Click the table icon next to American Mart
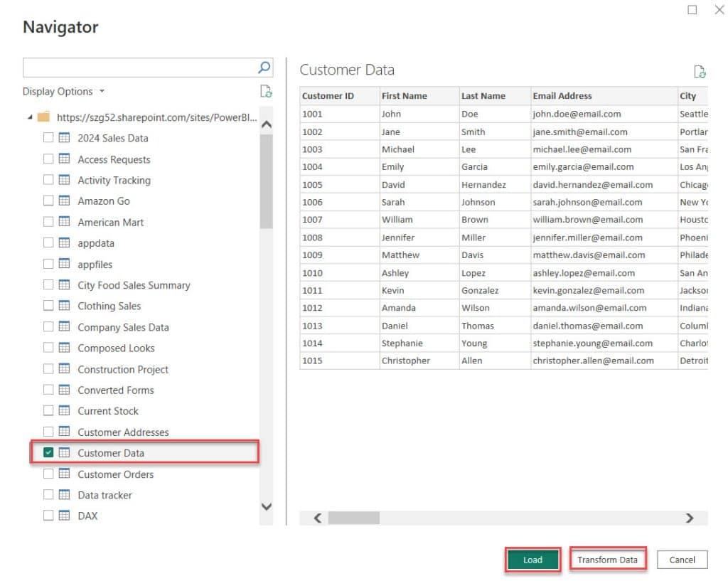 click(x=65, y=222)
